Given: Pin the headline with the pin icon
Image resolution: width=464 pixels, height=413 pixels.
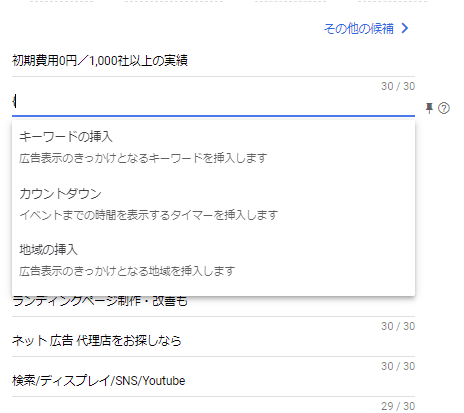Looking at the screenshot, I should 429,108.
